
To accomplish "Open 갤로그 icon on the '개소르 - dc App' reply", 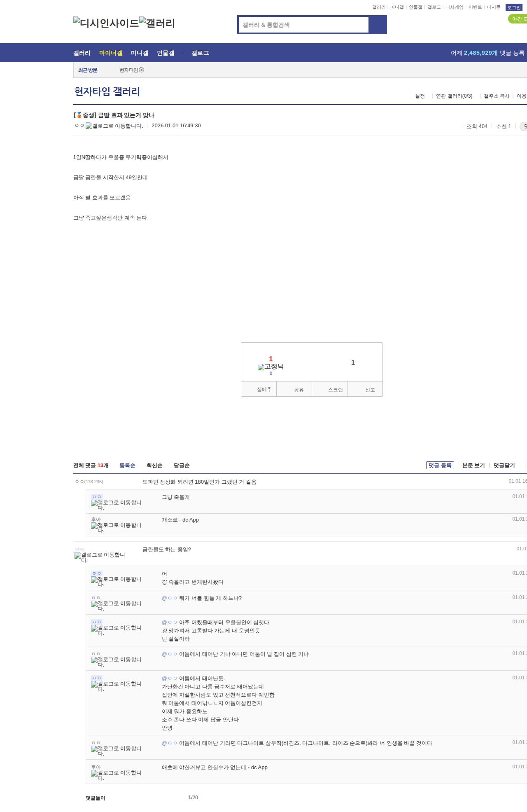I will pyautogui.click(x=116, y=527).
